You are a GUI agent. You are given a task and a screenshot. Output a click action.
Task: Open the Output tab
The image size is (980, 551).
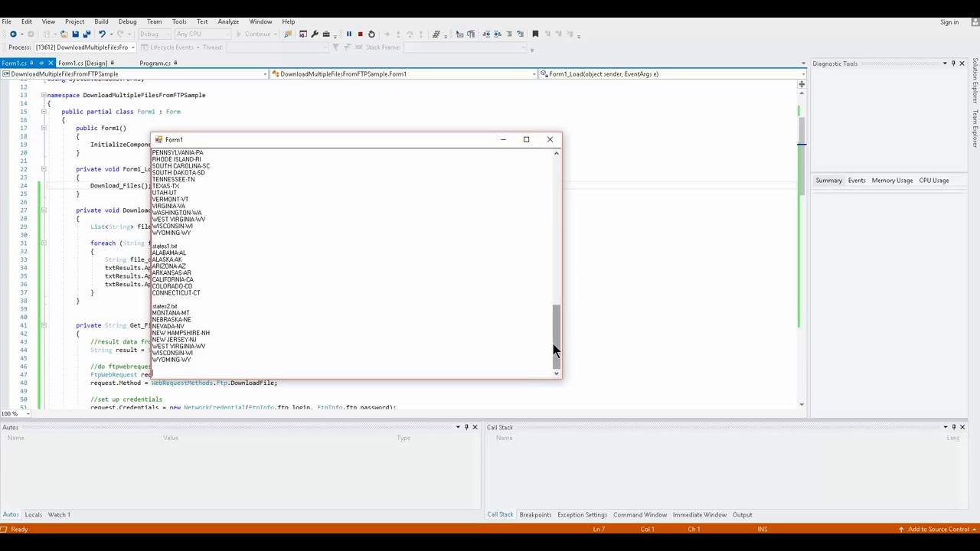click(742, 514)
